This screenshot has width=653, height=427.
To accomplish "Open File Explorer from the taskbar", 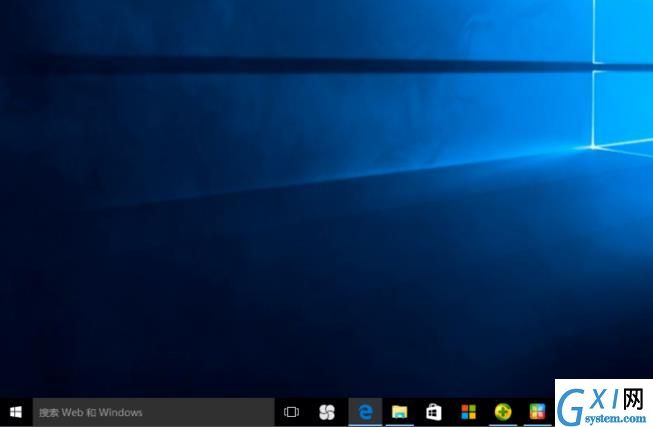I will coord(399,412).
